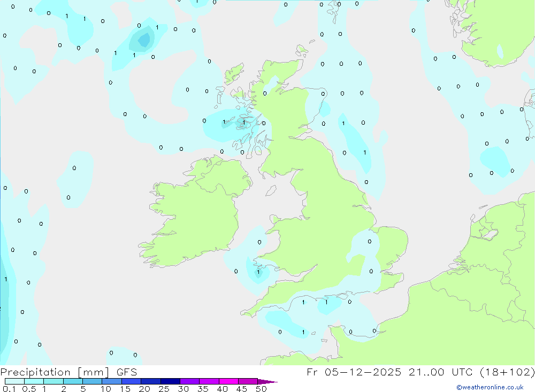Click the '0.5' legend scale value
Image resolution: width=535 pixels, height=392 pixels.
click(x=29, y=389)
